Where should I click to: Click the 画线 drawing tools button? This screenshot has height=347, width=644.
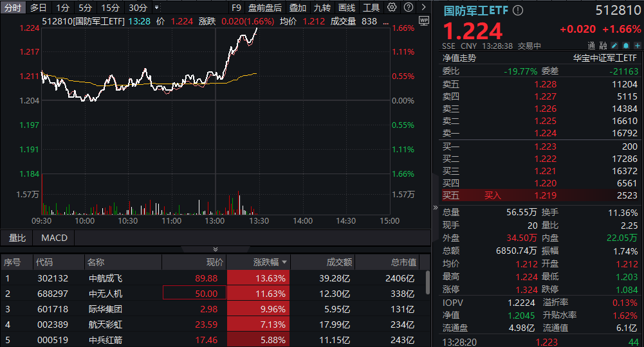[347, 8]
